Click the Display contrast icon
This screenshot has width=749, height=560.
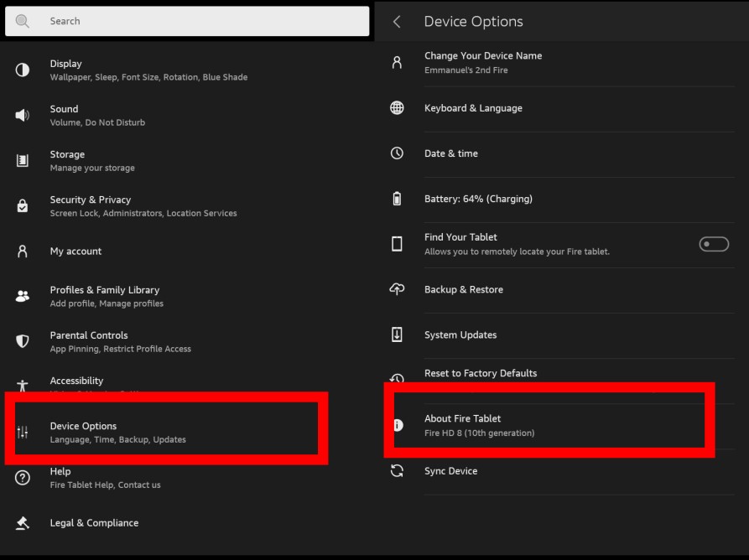pos(23,70)
